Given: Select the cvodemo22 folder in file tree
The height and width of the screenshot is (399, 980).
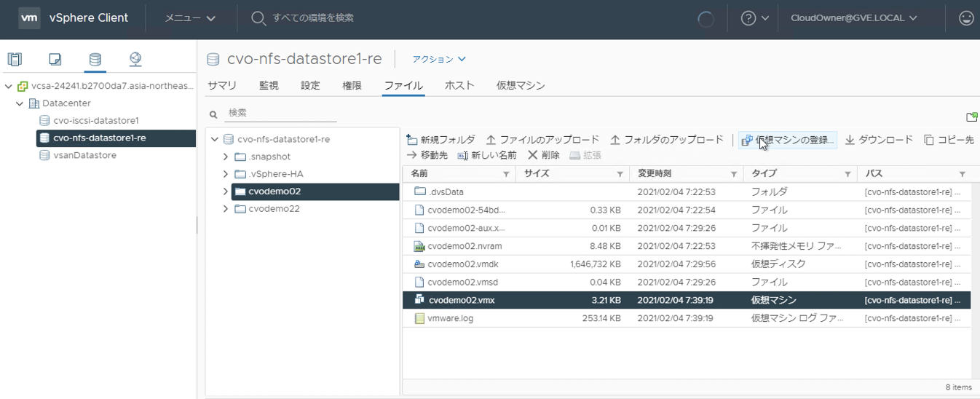Looking at the screenshot, I should pyautogui.click(x=274, y=209).
